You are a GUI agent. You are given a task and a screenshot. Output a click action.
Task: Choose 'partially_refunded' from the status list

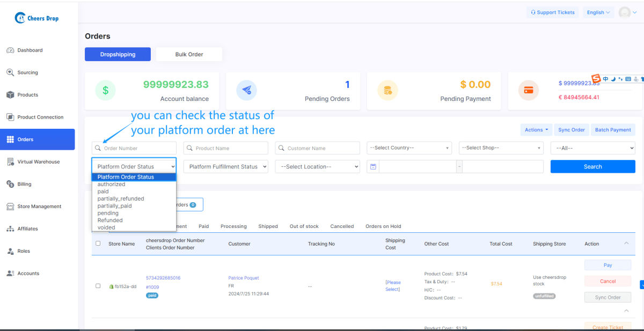pos(121,198)
